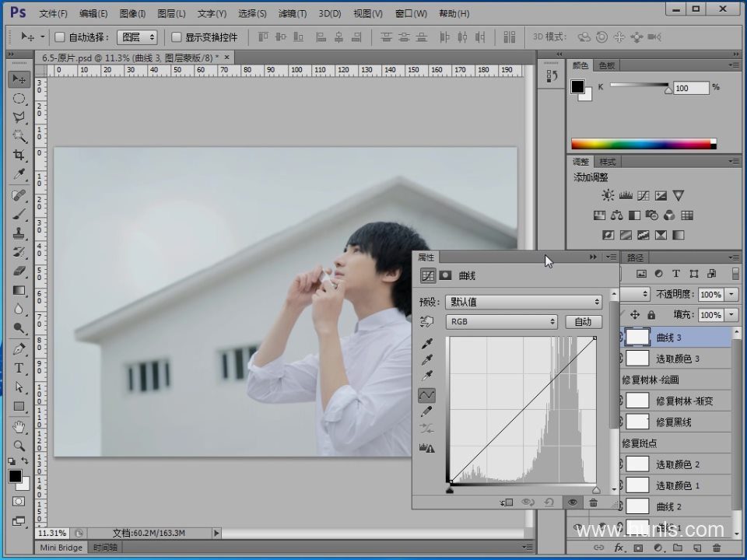This screenshot has width=747, height=560.
Task: Choose the black point eyedropper in Curves
Action: tap(427, 343)
